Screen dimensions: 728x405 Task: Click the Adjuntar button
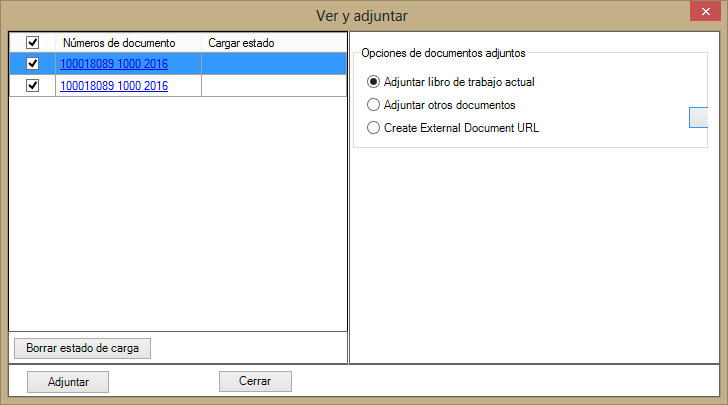[68, 382]
